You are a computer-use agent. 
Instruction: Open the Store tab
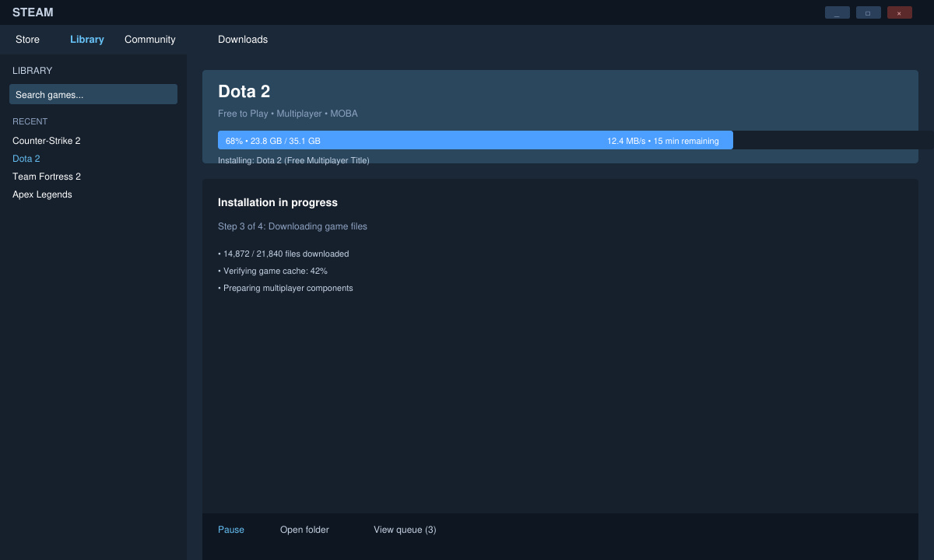27,40
